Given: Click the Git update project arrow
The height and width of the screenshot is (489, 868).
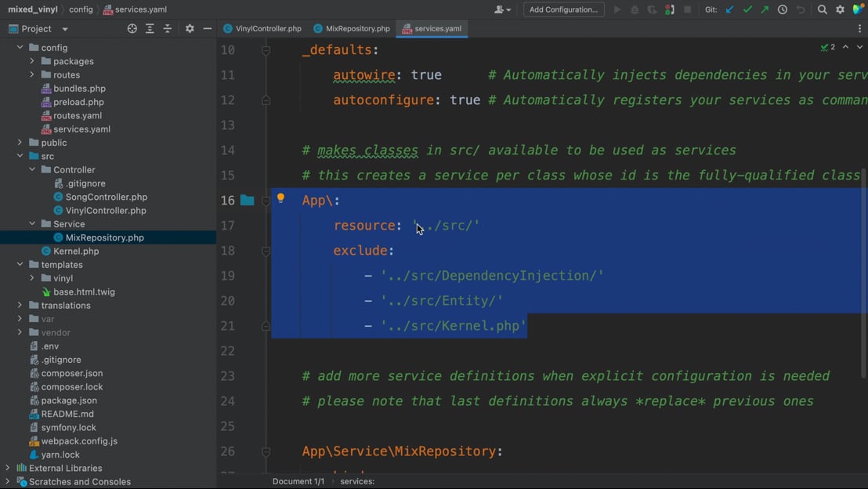Looking at the screenshot, I should pos(729,9).
